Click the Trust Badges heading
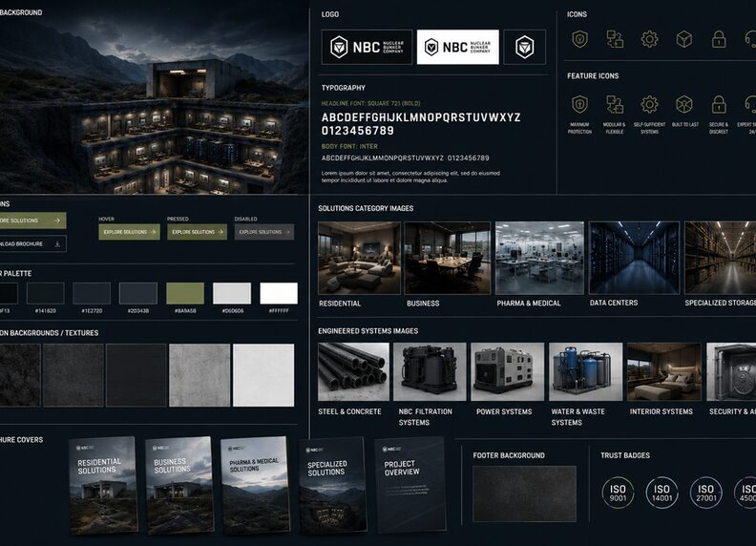The height and width of the screenshot is (546, 756). click(x=625, y=455)
